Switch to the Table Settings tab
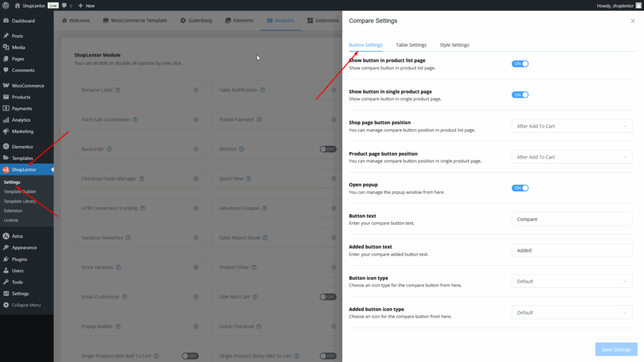Screen dimensions: 644x362 click(411, 45)
